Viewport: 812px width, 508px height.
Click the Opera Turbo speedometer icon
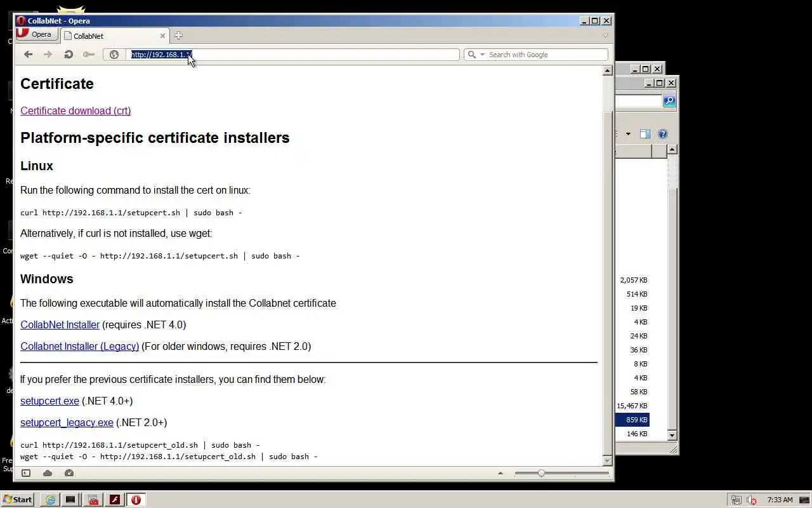pyautogui.click(x=69, y=473)
